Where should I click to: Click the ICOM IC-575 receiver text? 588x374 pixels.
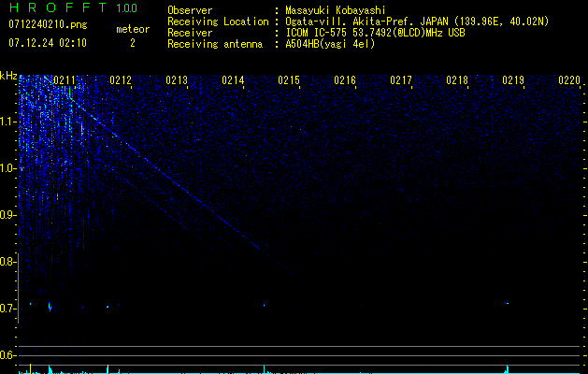[x=375, y=33]
